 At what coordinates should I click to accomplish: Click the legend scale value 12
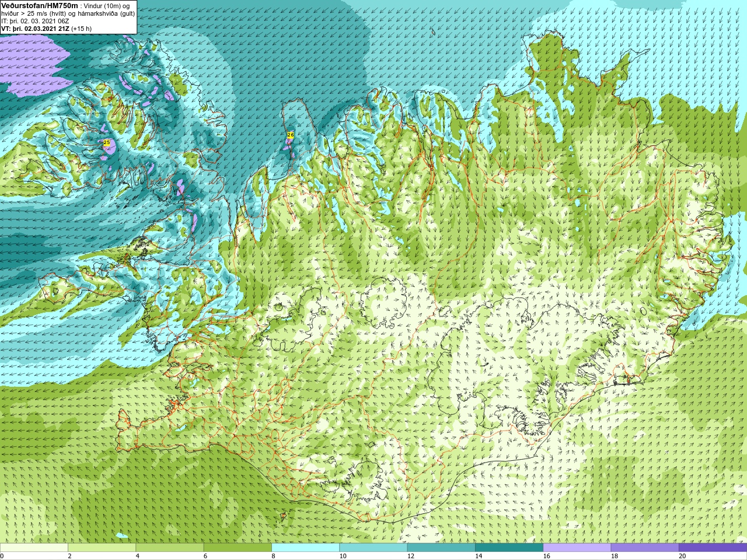point(411,556)
